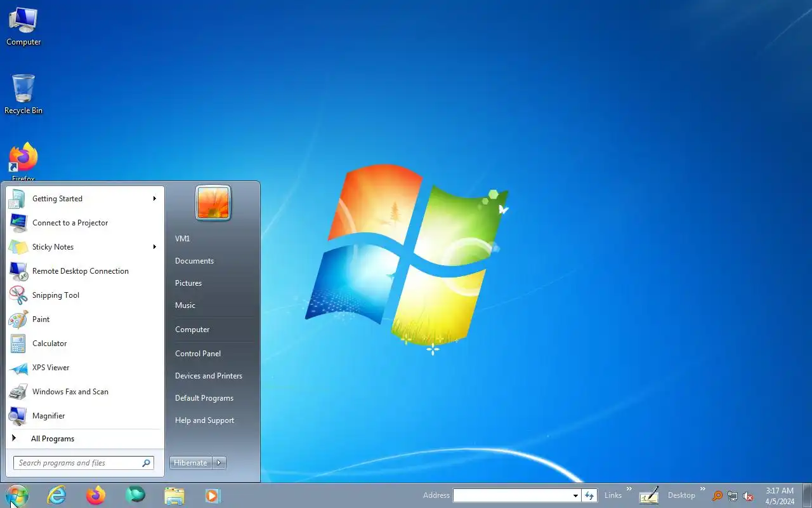
Task: Launch Windows Media Player from taskbar
Action: click(213, 495)
